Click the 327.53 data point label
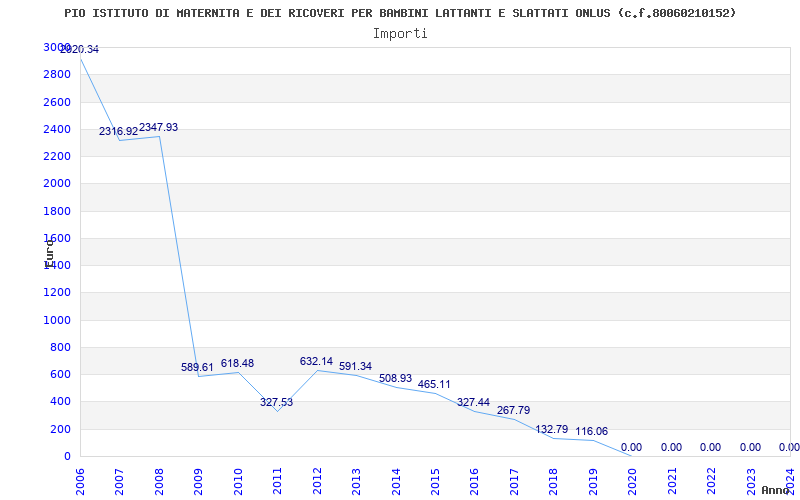The height and width of the screenshot is (500, 800). point(276,402)
